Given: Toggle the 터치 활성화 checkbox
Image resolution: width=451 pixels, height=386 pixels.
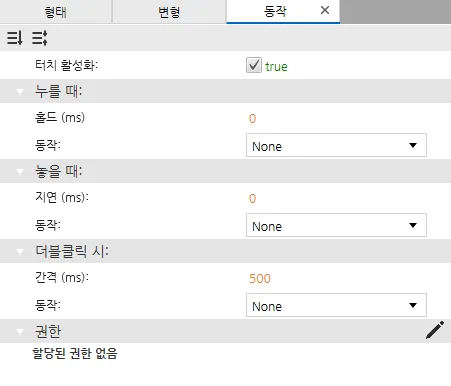Looking at the screenshot, I should click(254, 65).
